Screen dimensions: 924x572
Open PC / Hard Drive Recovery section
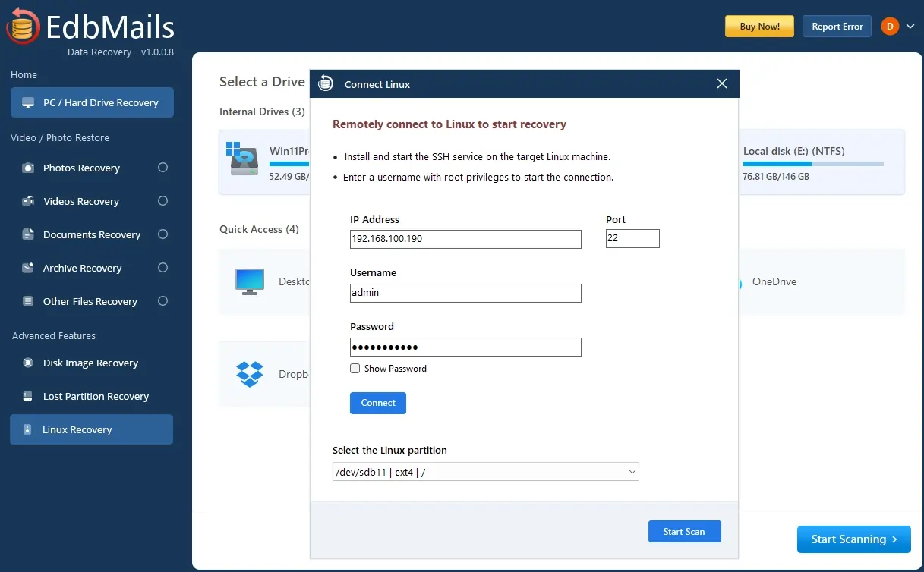92,102
